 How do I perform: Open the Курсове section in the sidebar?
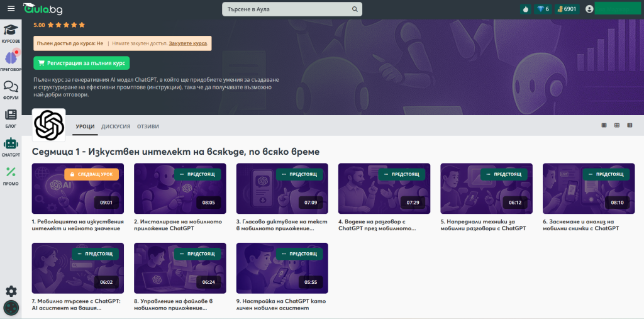tap(11, 33)
